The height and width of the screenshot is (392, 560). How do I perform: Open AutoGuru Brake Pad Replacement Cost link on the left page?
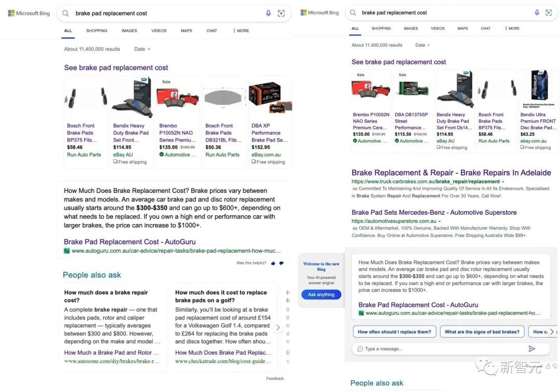click(x=130, y=242)
